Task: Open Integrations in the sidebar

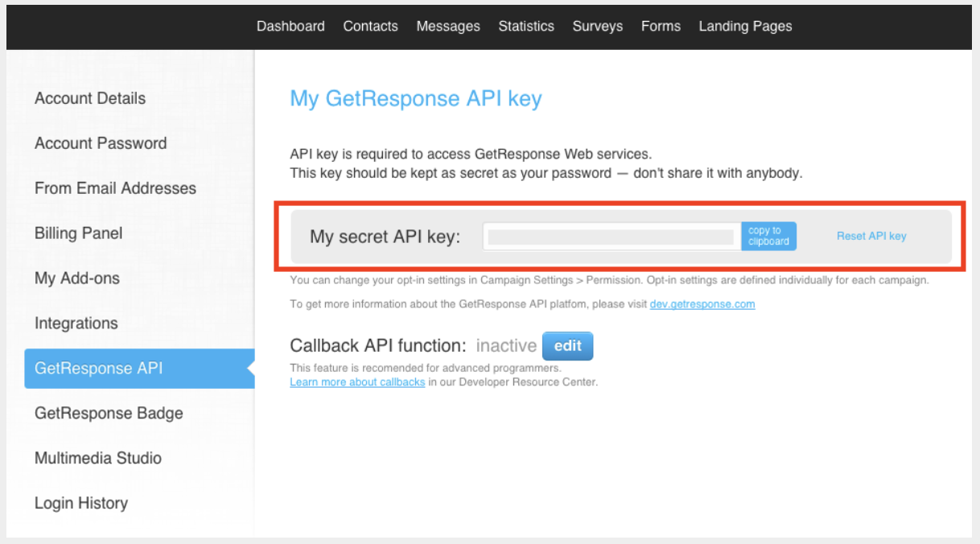Action: pos(76,324)
